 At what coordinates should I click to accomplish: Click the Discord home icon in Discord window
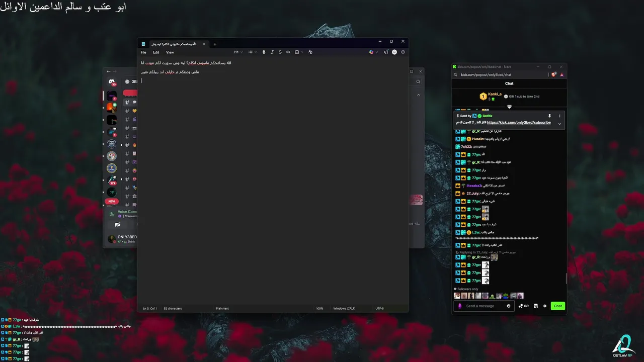(x=112, y=82)
